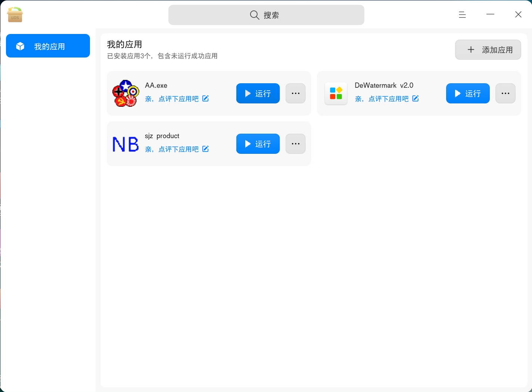Run the DeWatermark v2.0 application

pyautogui.click(x=468, y=93)
